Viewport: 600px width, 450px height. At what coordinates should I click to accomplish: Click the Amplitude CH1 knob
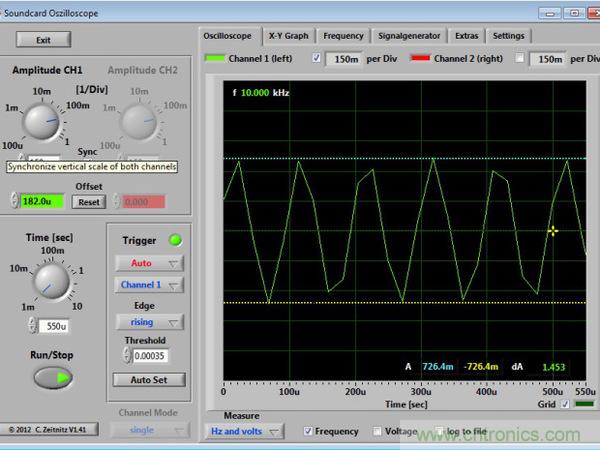point(42,122)
